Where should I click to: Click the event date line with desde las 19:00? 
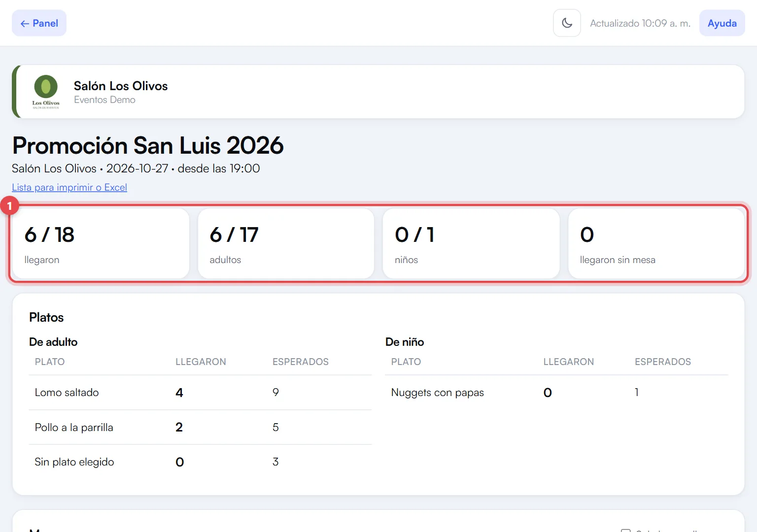point(136,168)
